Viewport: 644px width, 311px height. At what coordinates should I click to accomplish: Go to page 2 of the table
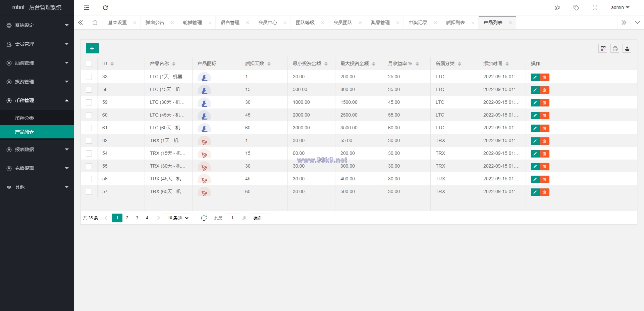click(x=127, y=218)
